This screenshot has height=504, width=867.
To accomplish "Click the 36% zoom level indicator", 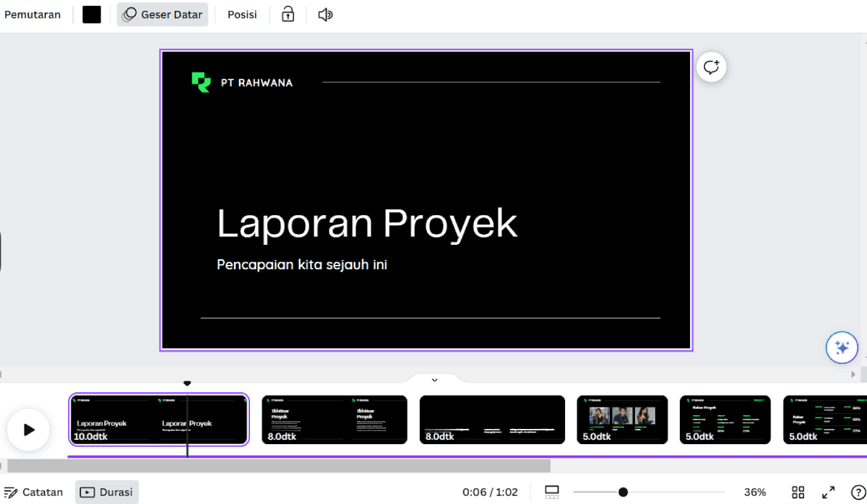I will (754, 492).
